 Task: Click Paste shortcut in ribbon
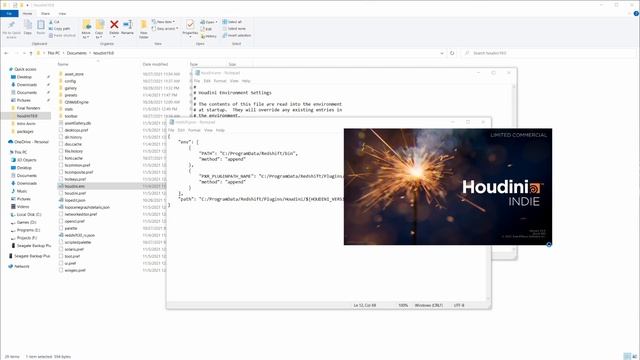62,36
